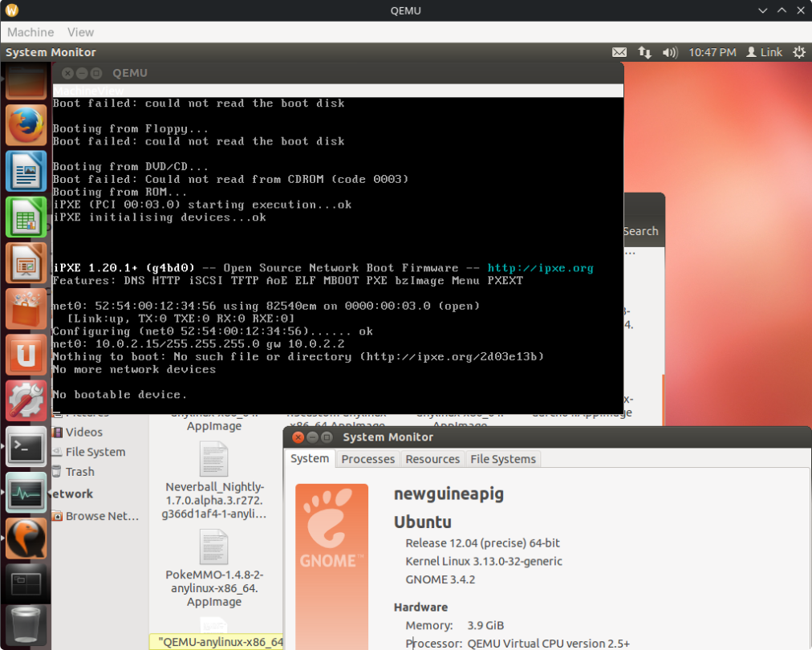This screenshot has width=812, height=650.
Task: Select the System tab in System Monitor
Action: tap(310, 458)
